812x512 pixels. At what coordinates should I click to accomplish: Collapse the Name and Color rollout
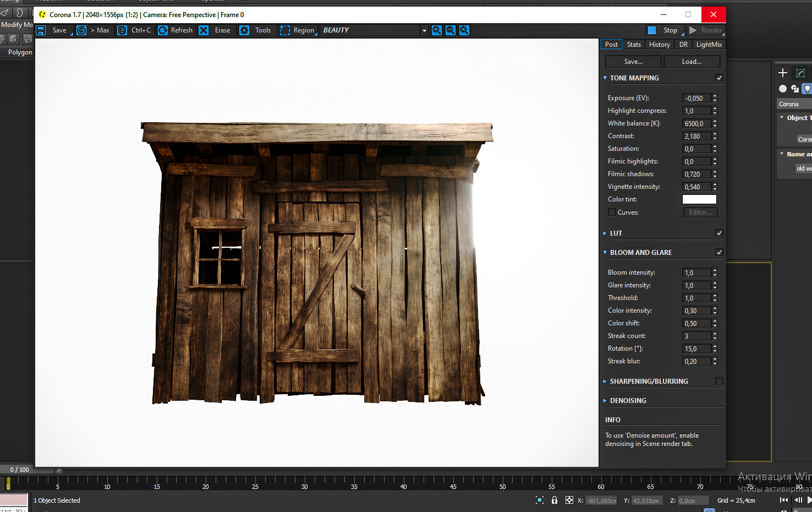tap(782, 154)
